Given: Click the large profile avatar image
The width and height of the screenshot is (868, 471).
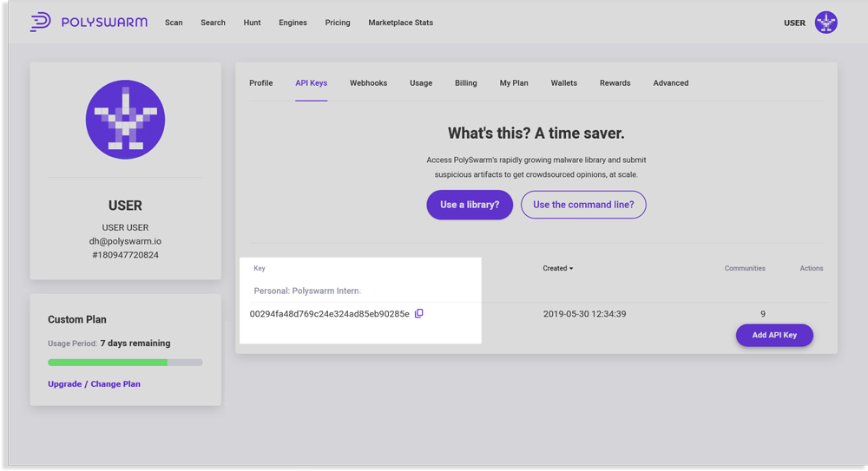Looking at the screenshot, I should [125, 120].
